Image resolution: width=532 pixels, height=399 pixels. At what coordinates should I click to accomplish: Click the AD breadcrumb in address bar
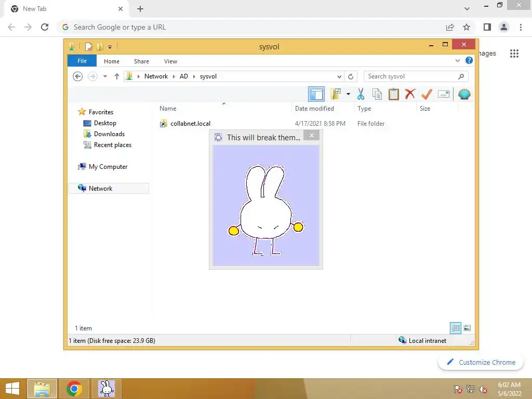tap(183, 76)
